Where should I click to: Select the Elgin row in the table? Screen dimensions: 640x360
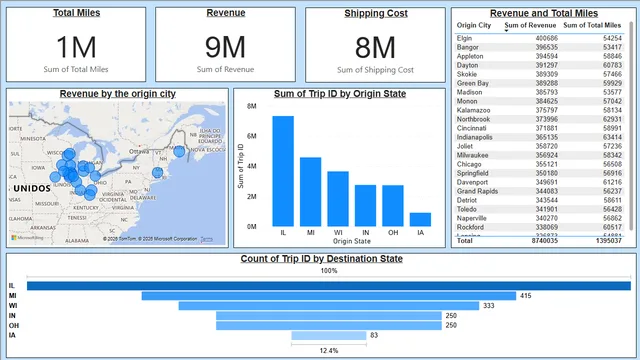[x=540, y=38]
